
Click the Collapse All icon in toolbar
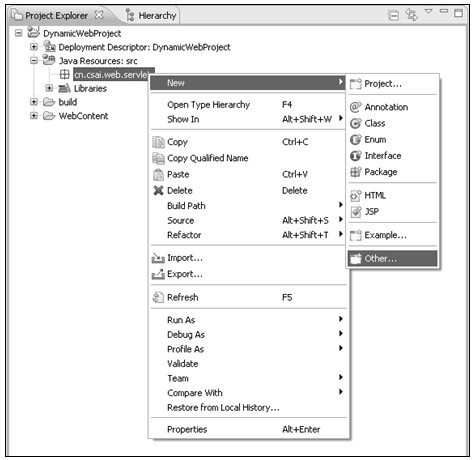pyautogui.click(x=394, y=16)
